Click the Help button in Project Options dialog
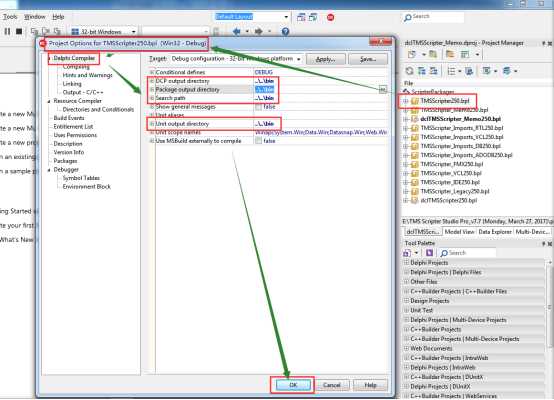This screenshot has height=400, width=554. pyautogui.click(x=370, y=385)
